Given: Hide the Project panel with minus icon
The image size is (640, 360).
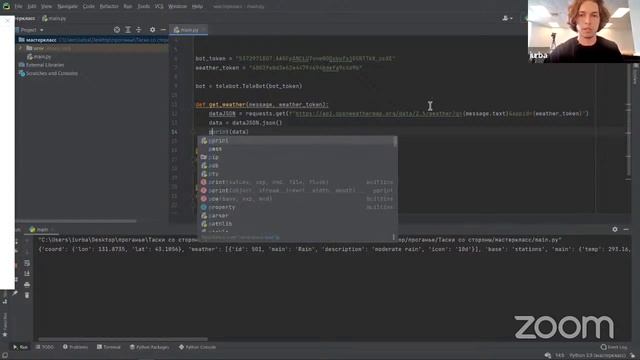Looking at the screenshot, I should [163, 30].
